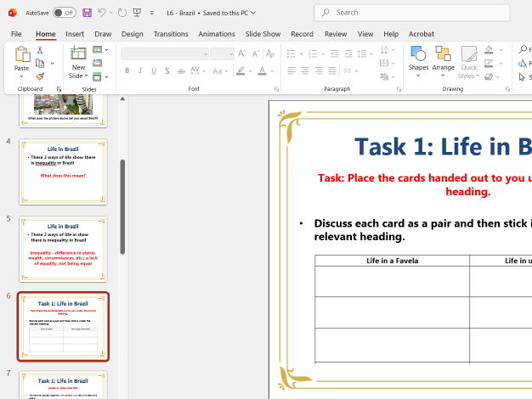The image size is (532, 399).
Task: Open the font name combo box
Action: [x=165, y=53]
